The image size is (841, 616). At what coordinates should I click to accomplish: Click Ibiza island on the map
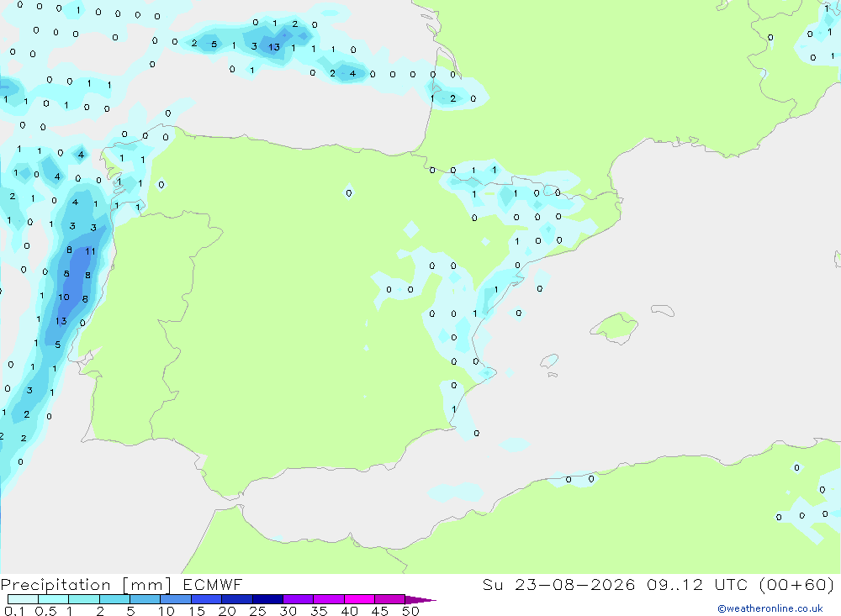pyautogui.click(x=549, y=361)
